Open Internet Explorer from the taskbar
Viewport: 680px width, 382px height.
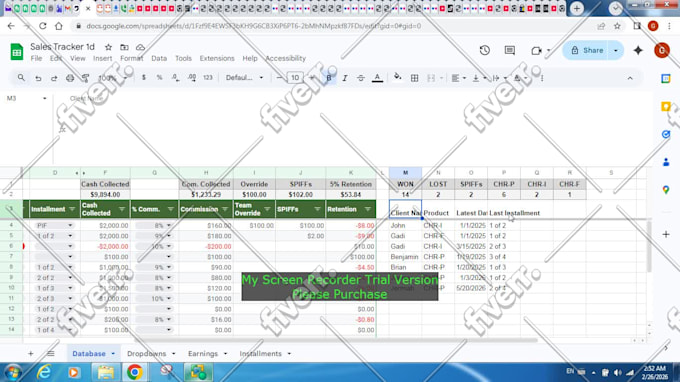point(44,372)
